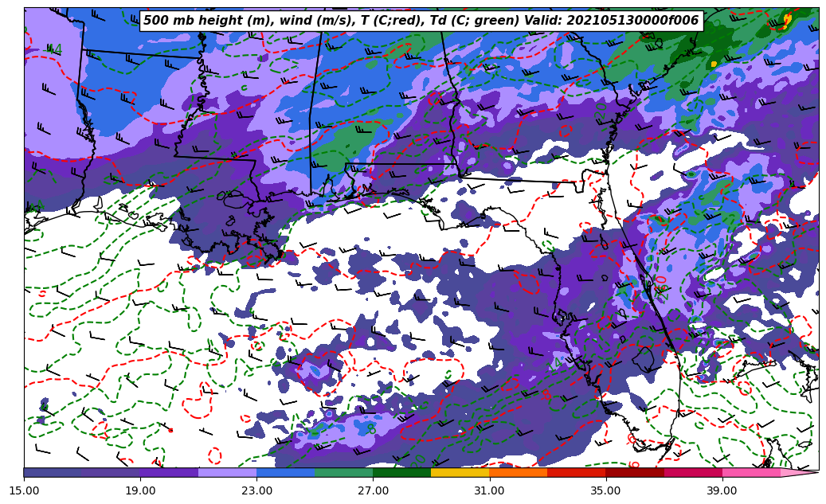This screenshot has width=826, height=504.
Task: Click the medium green colorbar segment
Action: click(343, 472)
